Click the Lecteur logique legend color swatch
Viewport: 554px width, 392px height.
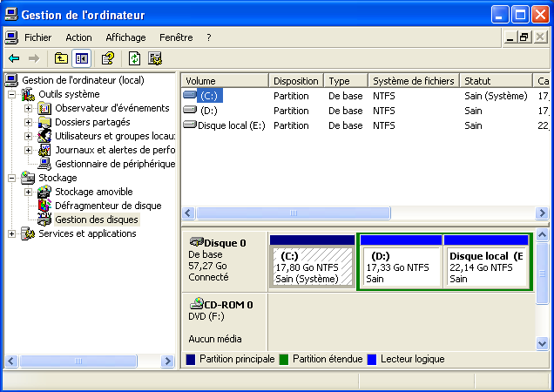[372, 360]
